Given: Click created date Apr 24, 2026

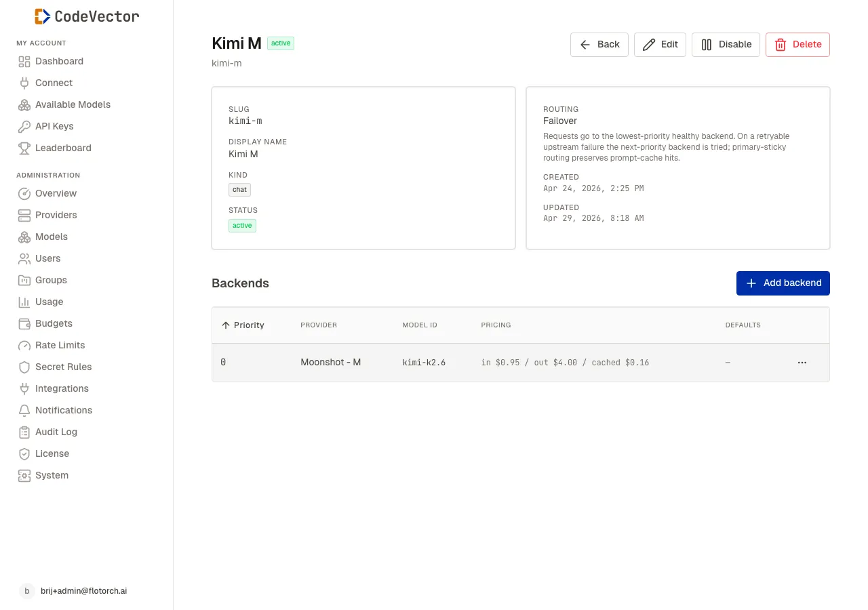Looking at the screenshot, I should [593, 188].
